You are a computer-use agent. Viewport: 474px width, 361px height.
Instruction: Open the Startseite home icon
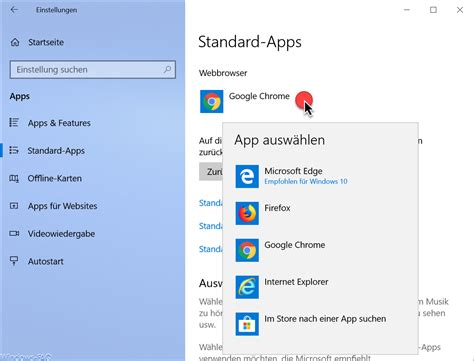15,42
